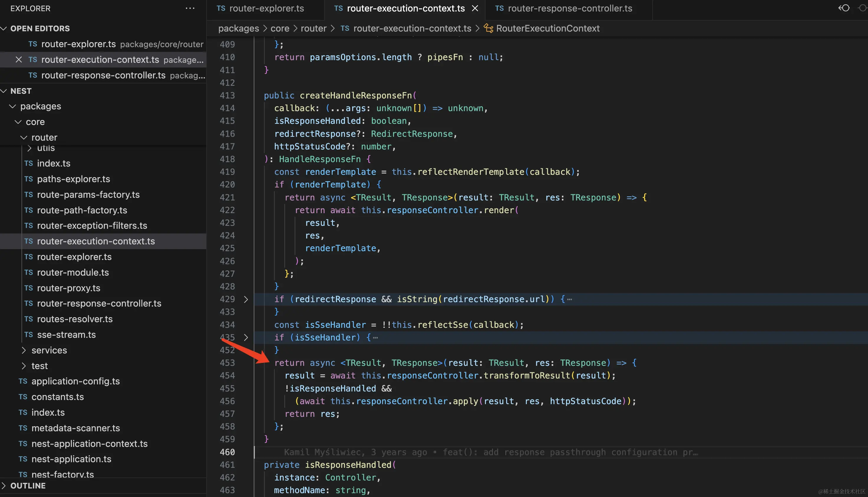Click the TS icon next to sse-stream.ts
The width and height of the screenshot is (868, 497).
(29, 335)
